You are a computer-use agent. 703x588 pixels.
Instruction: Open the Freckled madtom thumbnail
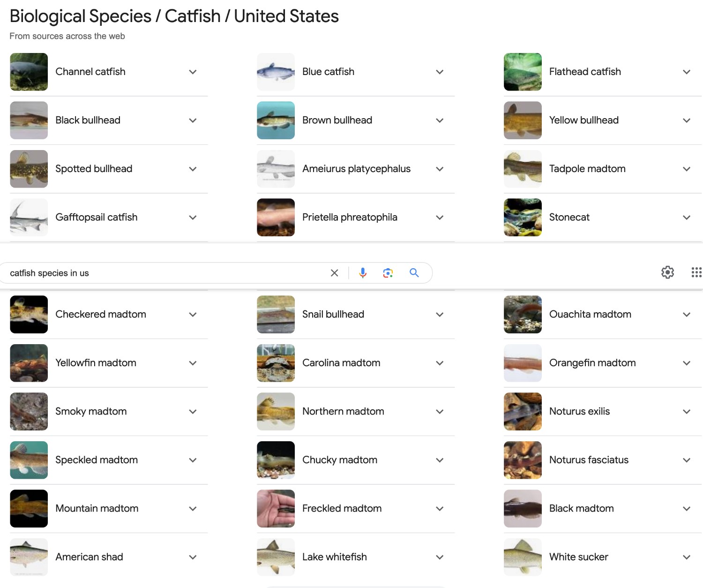pos(276,509)
